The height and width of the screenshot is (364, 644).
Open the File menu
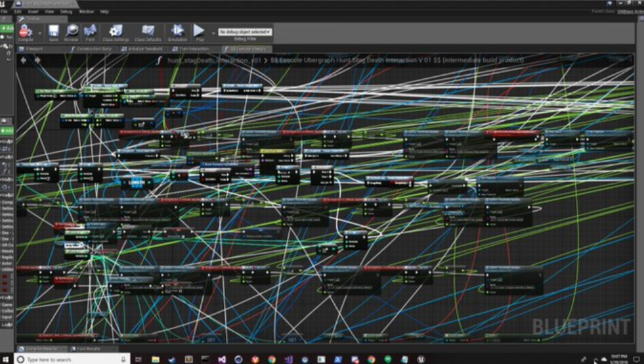[x=5, y=11]
